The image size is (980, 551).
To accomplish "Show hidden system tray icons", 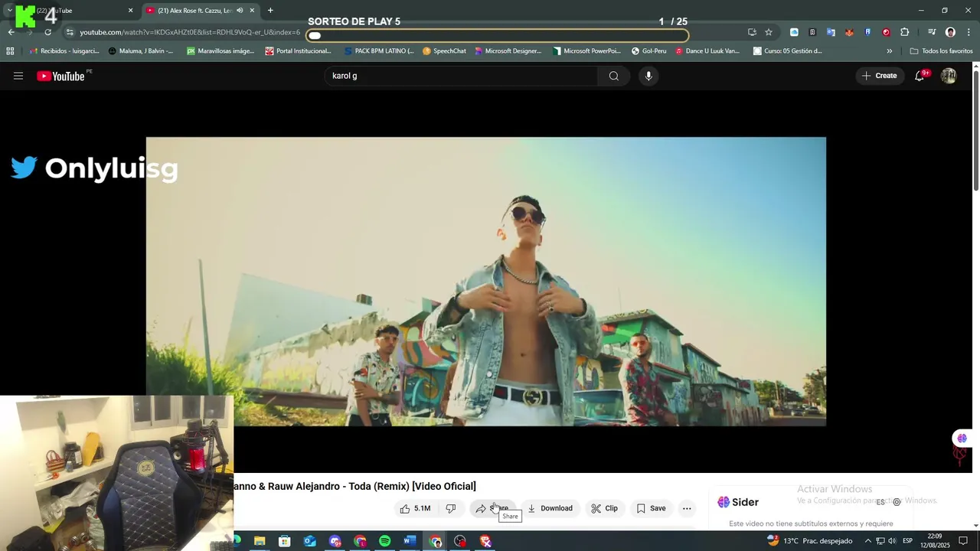I will point(867,541).
